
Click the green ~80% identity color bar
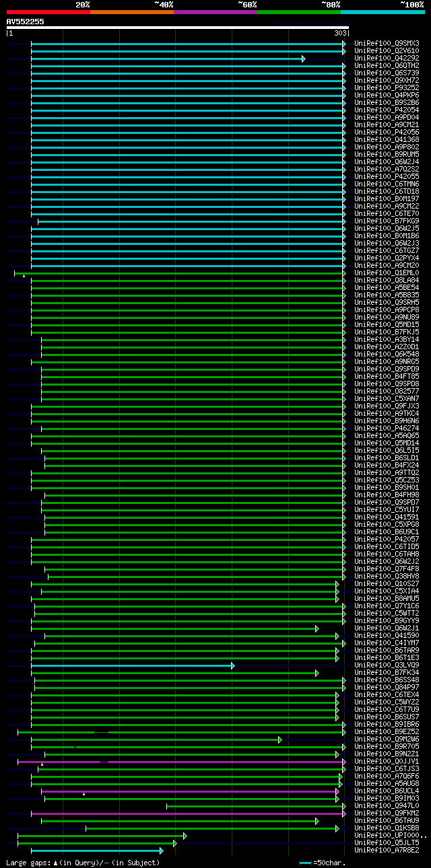[x=298, y=12]
